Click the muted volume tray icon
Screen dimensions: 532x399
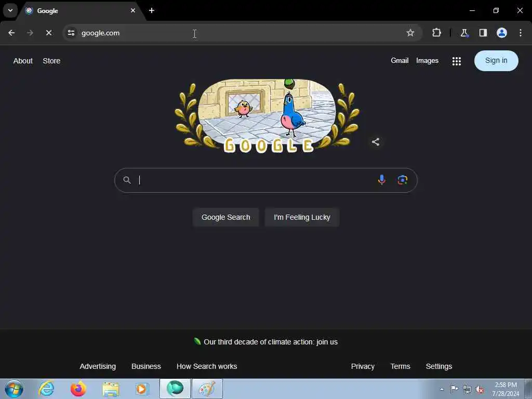tap(480, 390)
